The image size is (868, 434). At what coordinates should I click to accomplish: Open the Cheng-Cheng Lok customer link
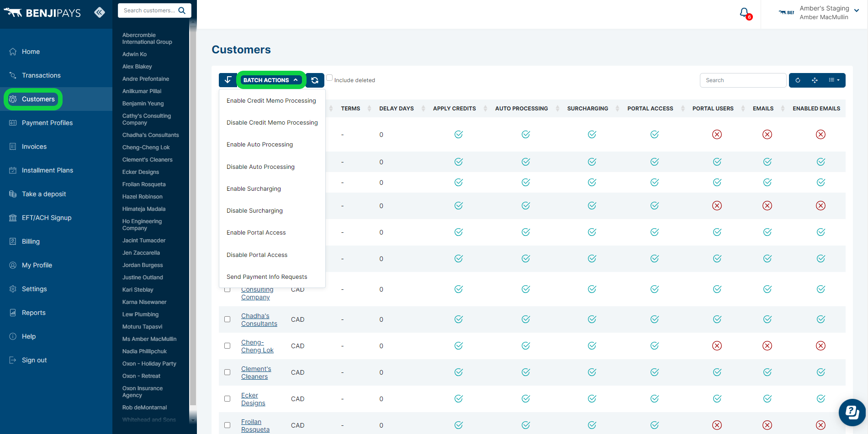click(257, 346)
